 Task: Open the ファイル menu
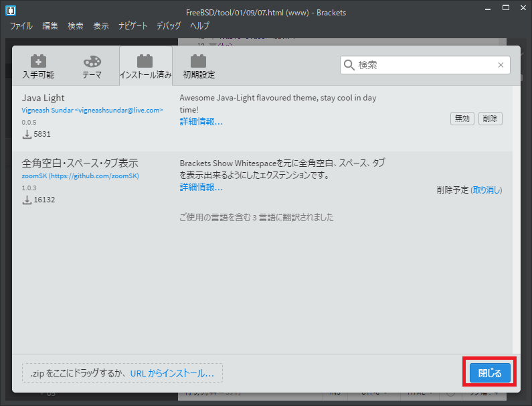pyautogui.click(x=21, y=26)
